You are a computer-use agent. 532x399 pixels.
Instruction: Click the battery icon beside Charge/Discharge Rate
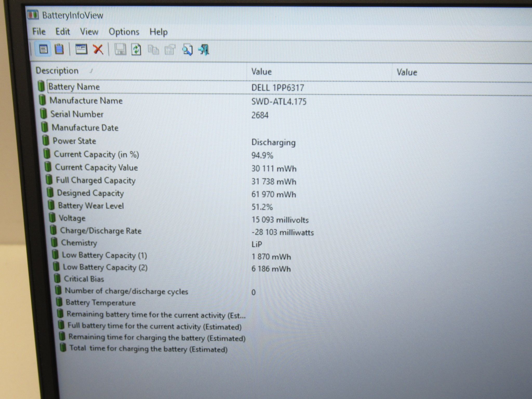pyautogui.click(x=53, y=230)
